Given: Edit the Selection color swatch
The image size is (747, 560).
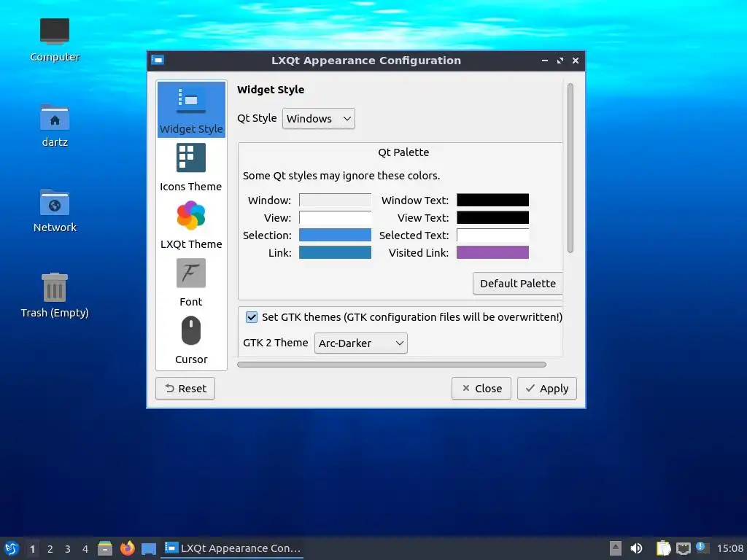Looking at the screenshot, I should coord(335,236).
